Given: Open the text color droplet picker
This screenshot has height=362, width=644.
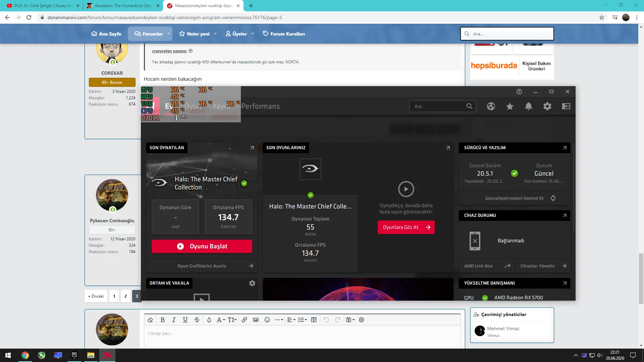Looking at the screenshot, I should click(209, 320).
